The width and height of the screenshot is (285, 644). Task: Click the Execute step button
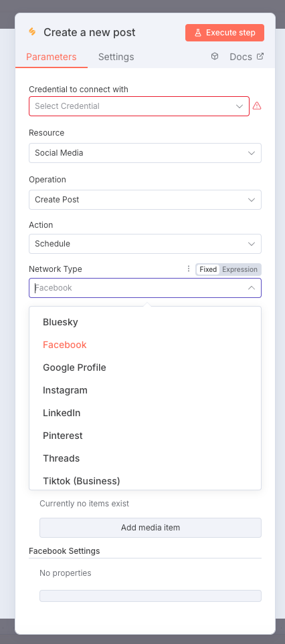point(225,33)
